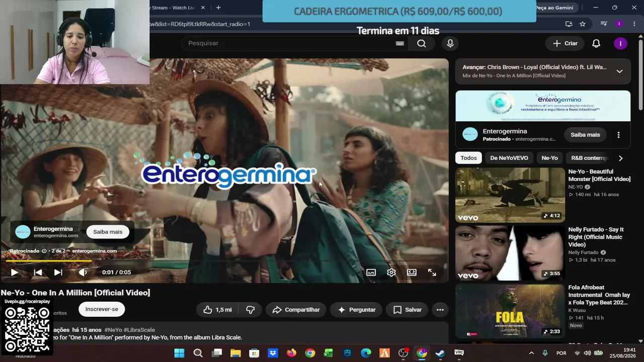Click the search magnifier button
Viewport: 644px width, 362px height.
[422, 43]
